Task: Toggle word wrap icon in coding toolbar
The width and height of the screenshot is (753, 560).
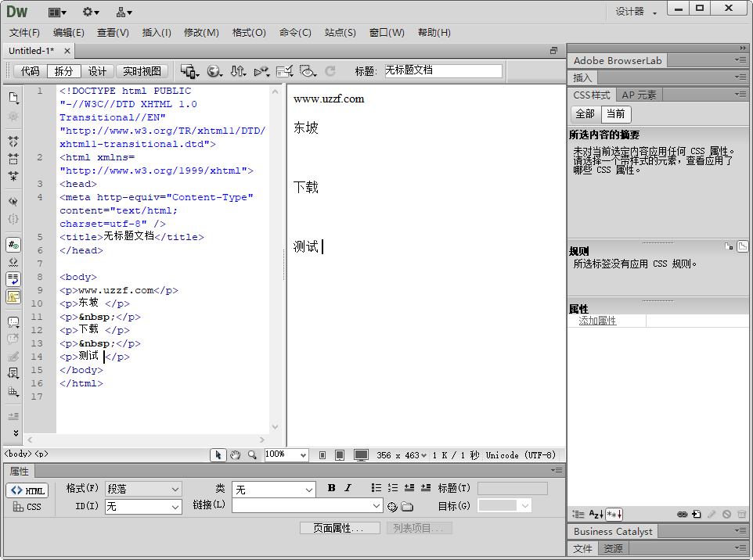Action: pyautogui.click(x=13, y=279)
